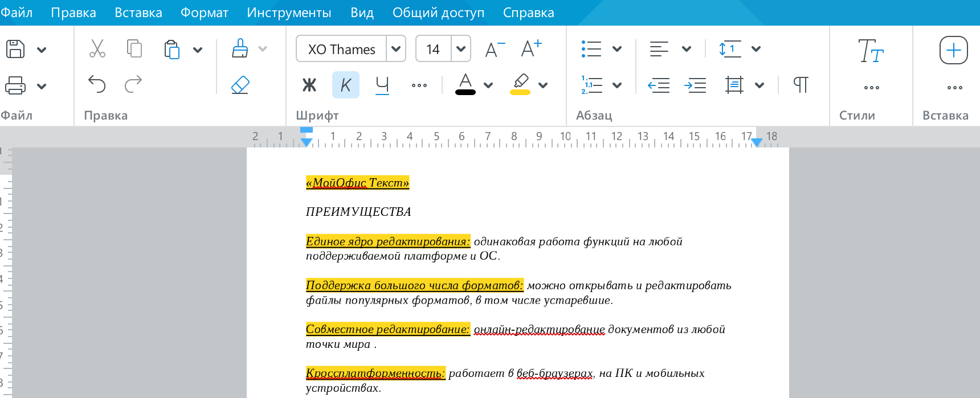This screenshot has height=398, width=980.
Task: Open the XO Thames font dropdown
Action: tap(396, 49)
